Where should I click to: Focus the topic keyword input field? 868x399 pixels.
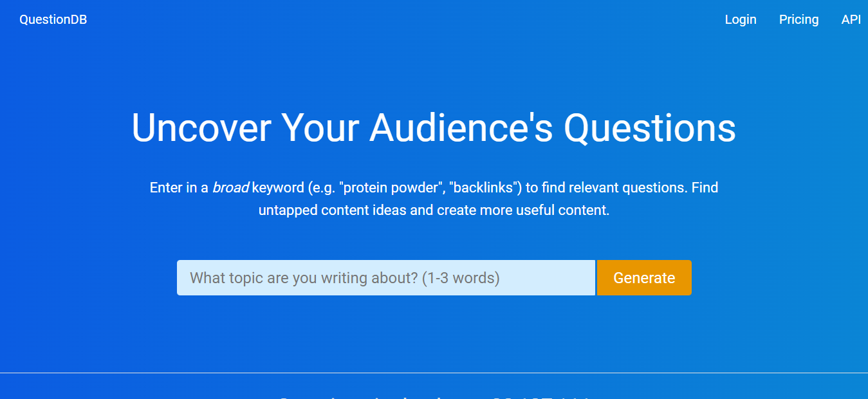click(386, 278)
